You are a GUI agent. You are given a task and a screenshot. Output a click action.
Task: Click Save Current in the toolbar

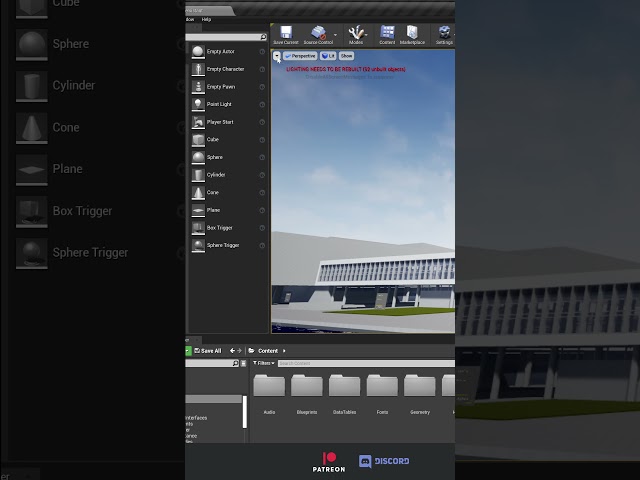(286, 35)
